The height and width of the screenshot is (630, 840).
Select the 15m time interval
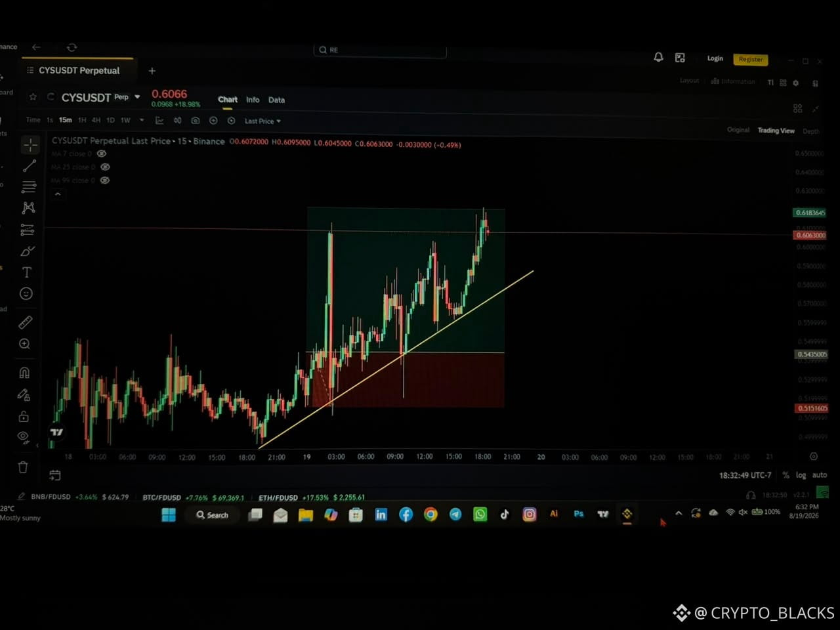[66, 120]
